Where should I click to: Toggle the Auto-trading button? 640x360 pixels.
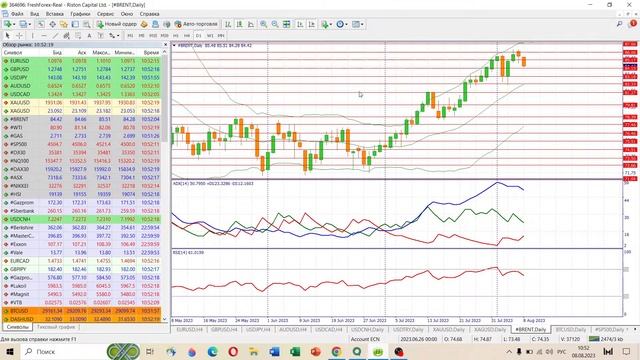pos(196,24)
